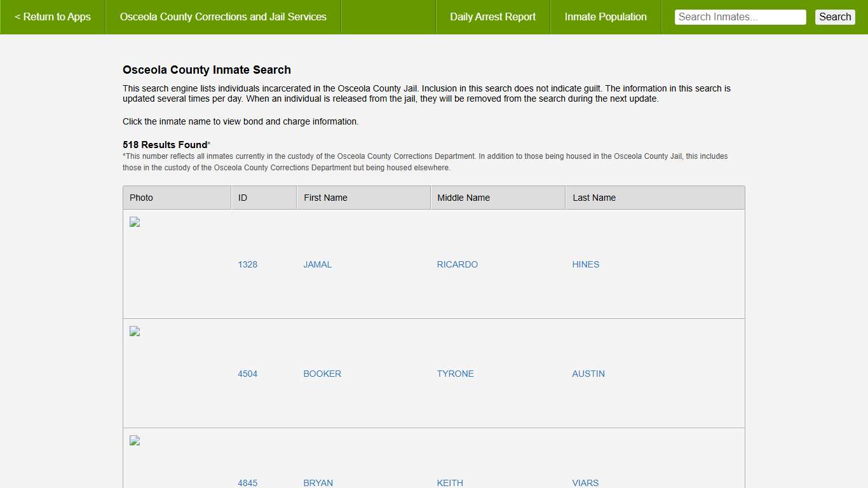Click the Last Name column header
Viewport: 868px width, 488px height.
(593, 198)
